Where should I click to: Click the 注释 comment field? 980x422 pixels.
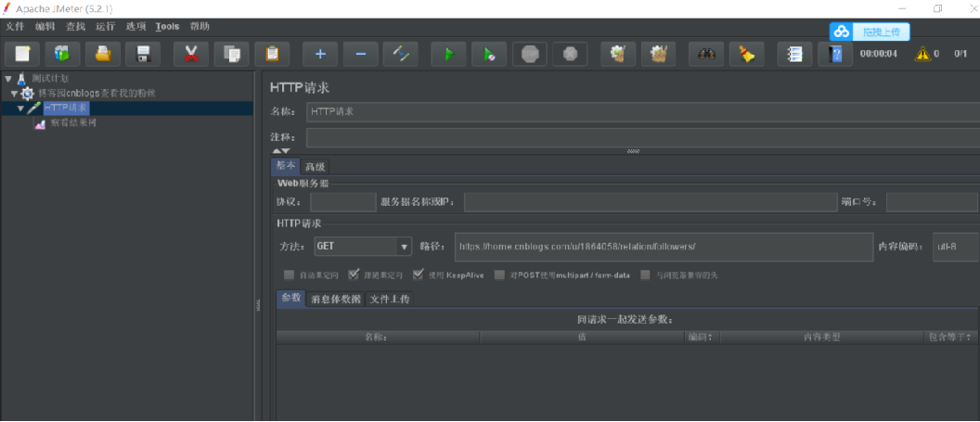[643, 137]
